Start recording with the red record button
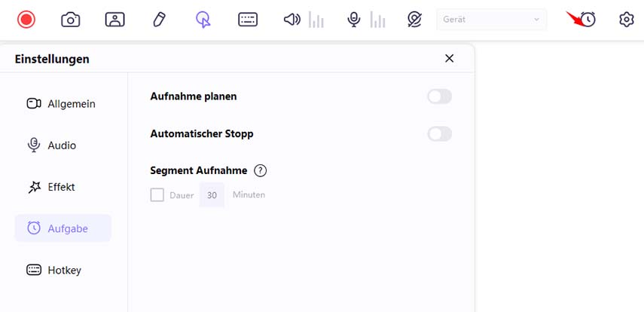This screenshot has width=644, height=312. 26,20
